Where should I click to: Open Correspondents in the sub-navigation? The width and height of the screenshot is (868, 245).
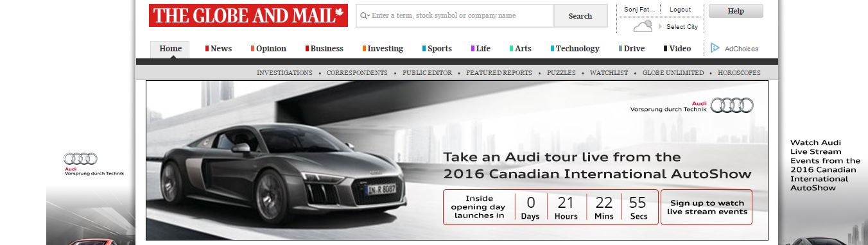coord(357,73)
